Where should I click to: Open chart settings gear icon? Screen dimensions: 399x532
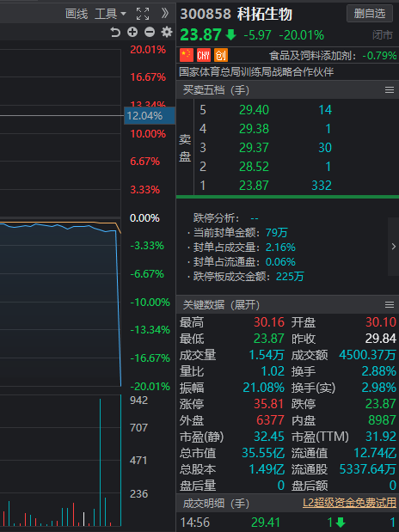166,33
